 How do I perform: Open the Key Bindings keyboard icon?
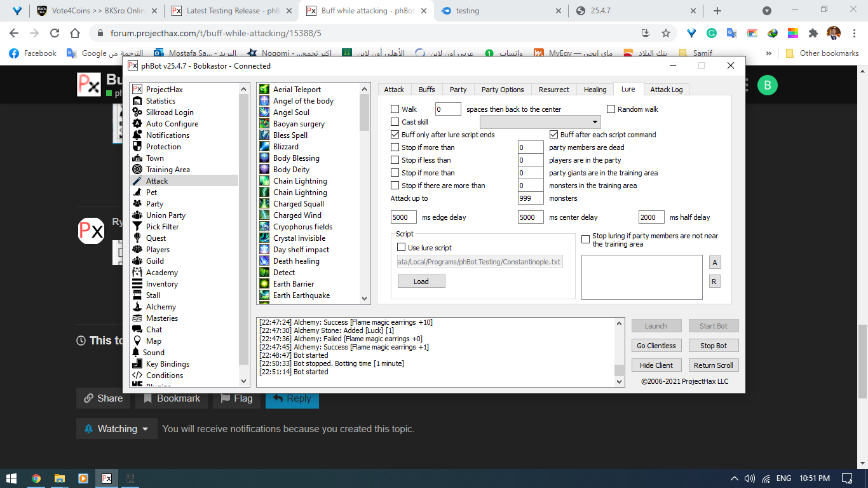(x=137, y=364)
